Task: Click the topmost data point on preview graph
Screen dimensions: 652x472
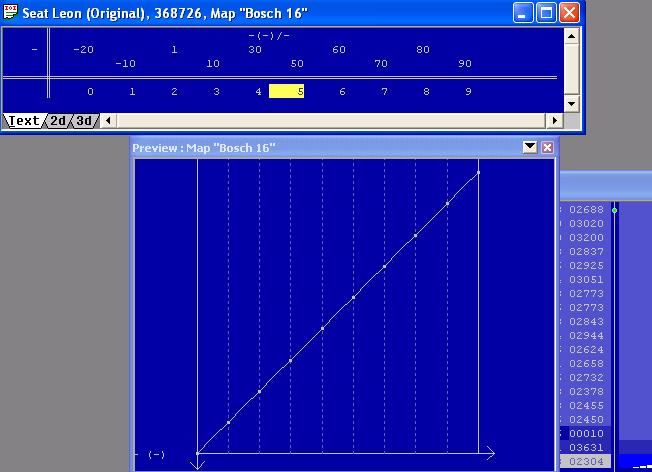Action: 479,172
